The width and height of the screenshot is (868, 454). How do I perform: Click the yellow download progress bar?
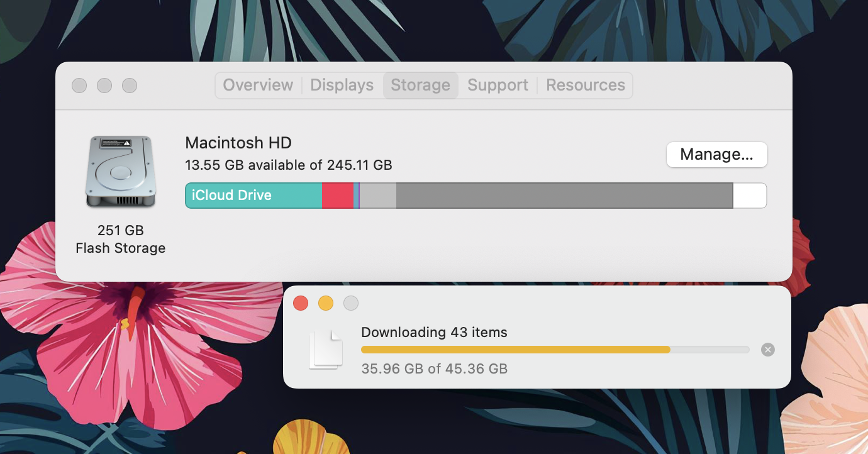click(x=515, y=350)
